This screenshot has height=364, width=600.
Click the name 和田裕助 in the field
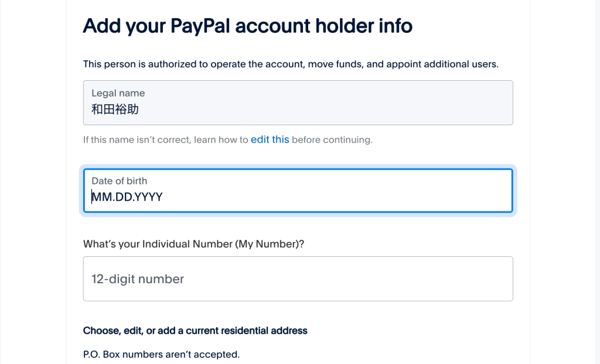[x=115, y=109]
